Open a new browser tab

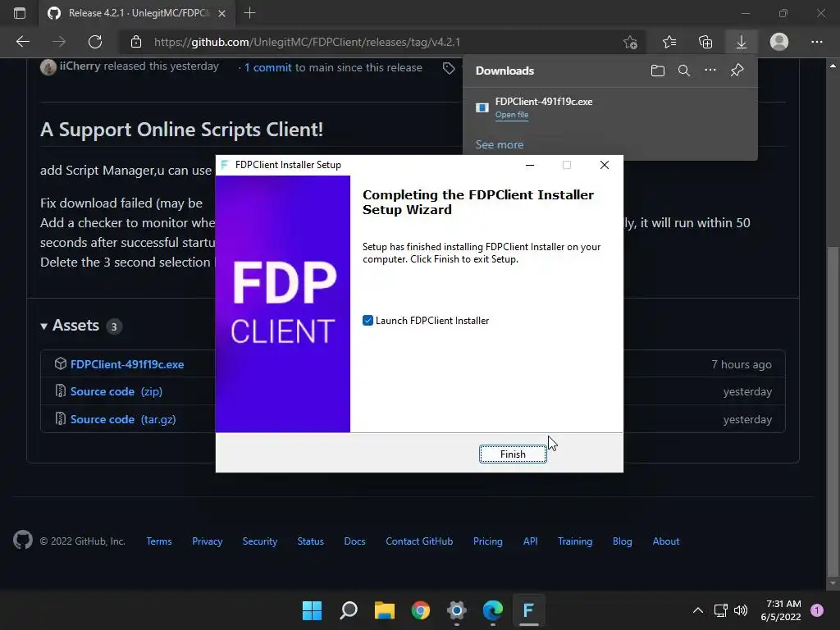[x=249, y=13]
